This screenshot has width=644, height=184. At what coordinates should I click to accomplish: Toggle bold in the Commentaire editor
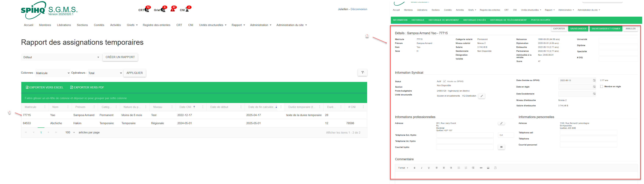click(414, 168)
